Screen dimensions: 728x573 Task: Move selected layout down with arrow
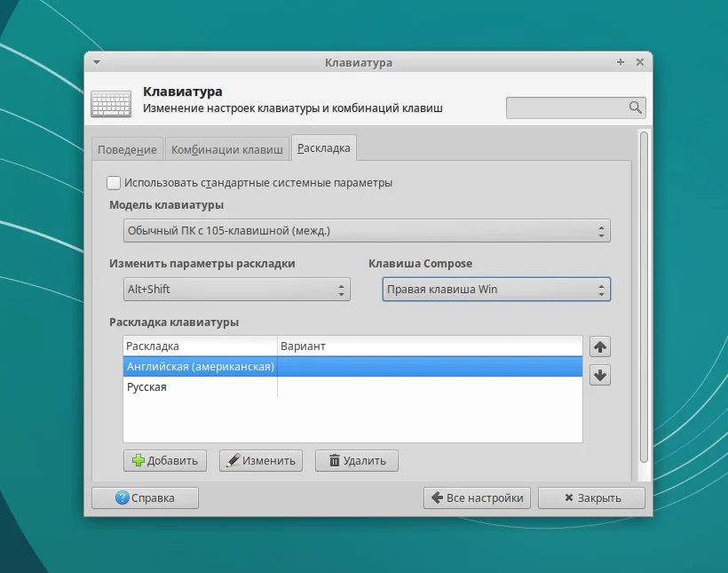click(x=600, y=375)
